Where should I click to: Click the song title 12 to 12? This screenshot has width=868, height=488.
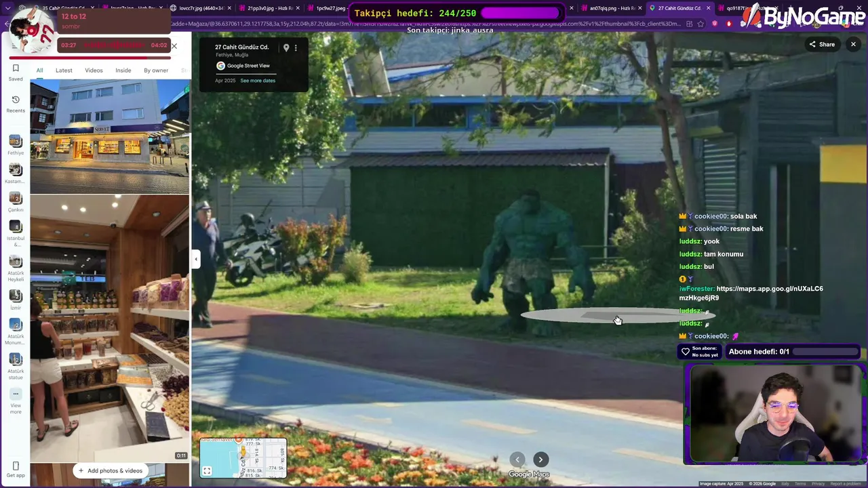point(73,16)
